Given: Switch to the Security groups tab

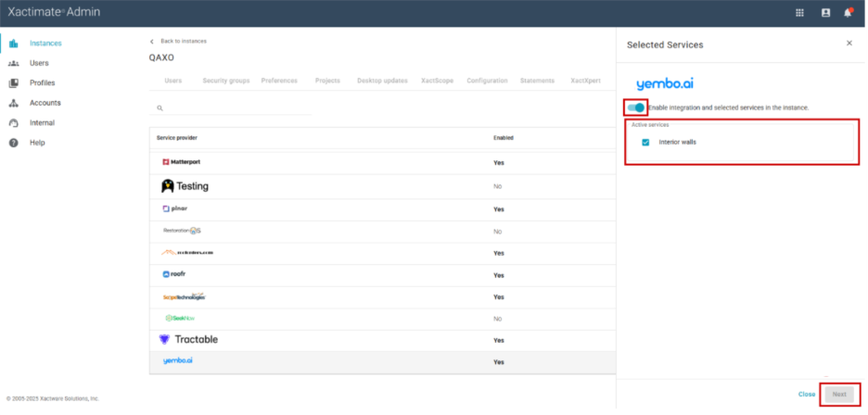Looking at the screenshot, I should [226, 81].
